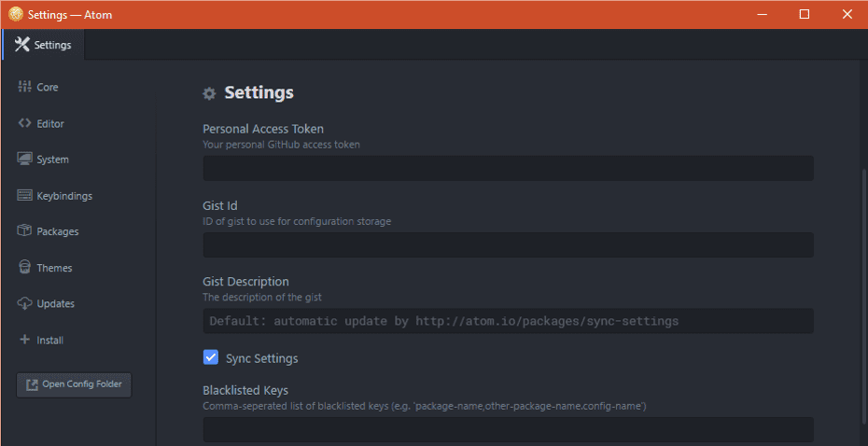Click the Packages box icon
Viewport: 868px width, 446px height.
tap(24, 230)
